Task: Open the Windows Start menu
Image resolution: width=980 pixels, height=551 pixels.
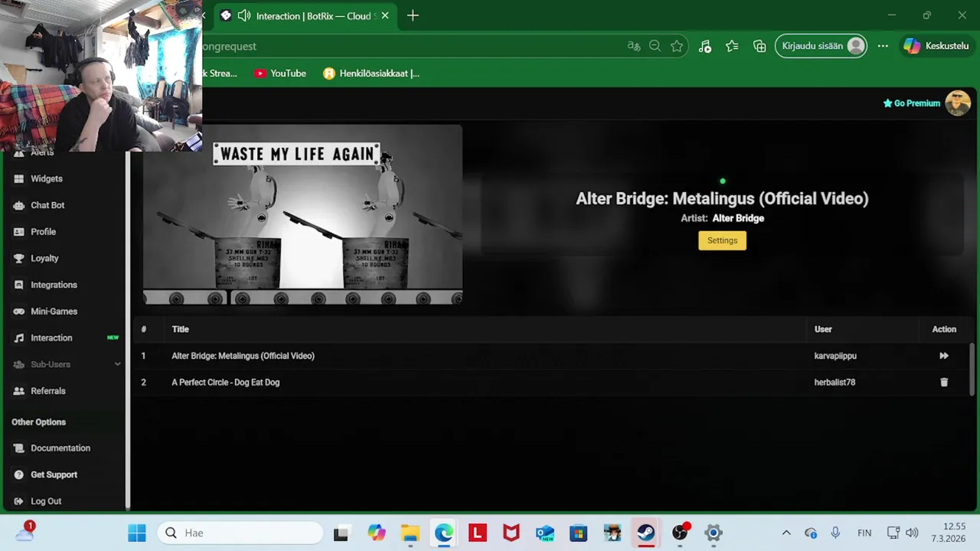Action: tap(137, 533)
